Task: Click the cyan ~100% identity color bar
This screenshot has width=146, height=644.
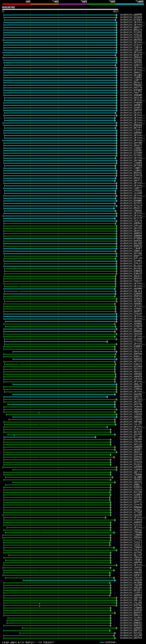Action: 130,4
